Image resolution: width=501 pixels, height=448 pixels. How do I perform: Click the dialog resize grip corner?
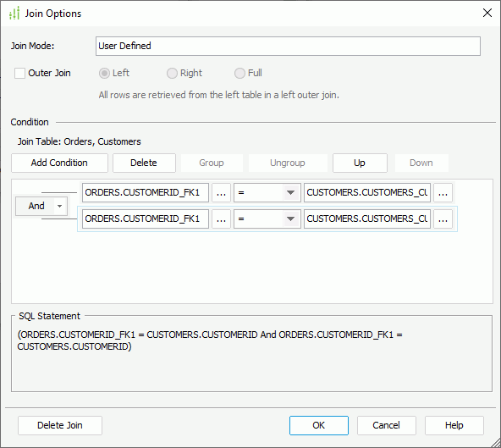click(496, 443)
